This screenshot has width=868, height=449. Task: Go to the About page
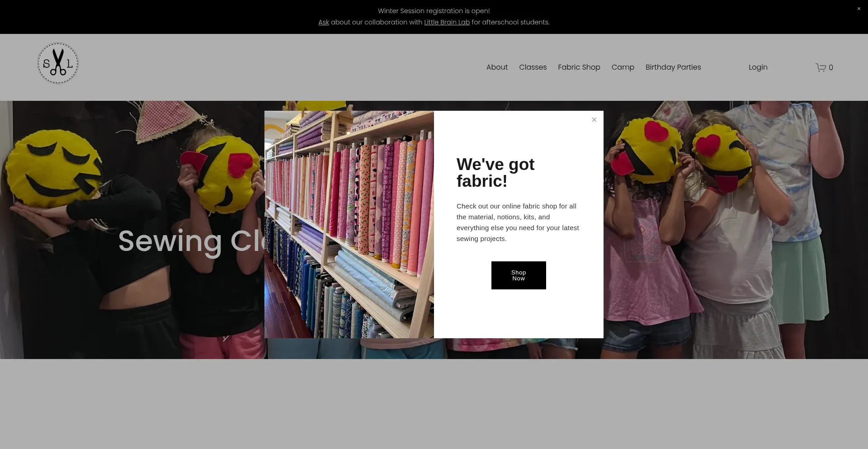(497, 67)
